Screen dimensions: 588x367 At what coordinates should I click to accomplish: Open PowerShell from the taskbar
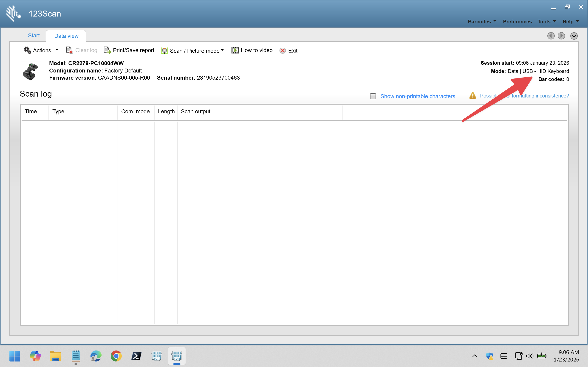coord(136,356)
